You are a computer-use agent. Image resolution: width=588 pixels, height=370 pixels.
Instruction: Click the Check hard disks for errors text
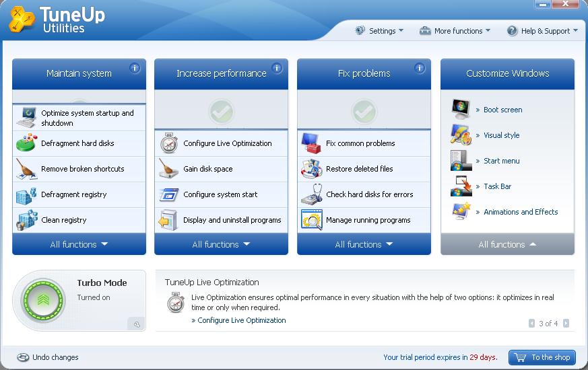coord(369,194)
